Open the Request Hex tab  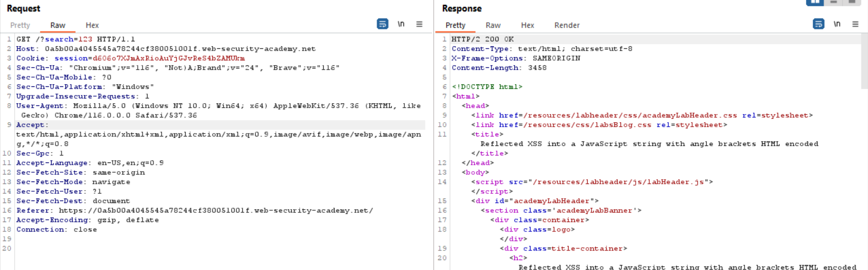pyautogui.click(x=92, y=25)
